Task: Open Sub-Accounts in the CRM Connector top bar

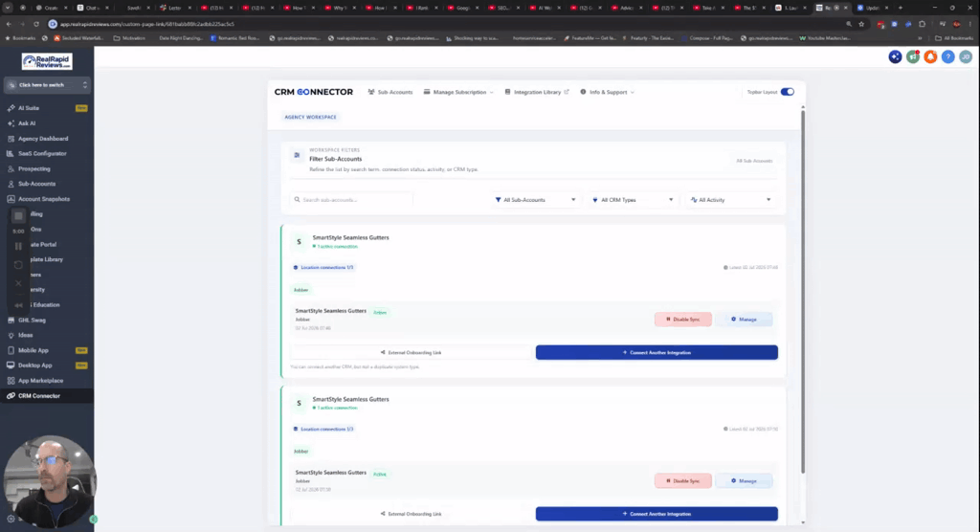Action: click(x=390, y=92)
